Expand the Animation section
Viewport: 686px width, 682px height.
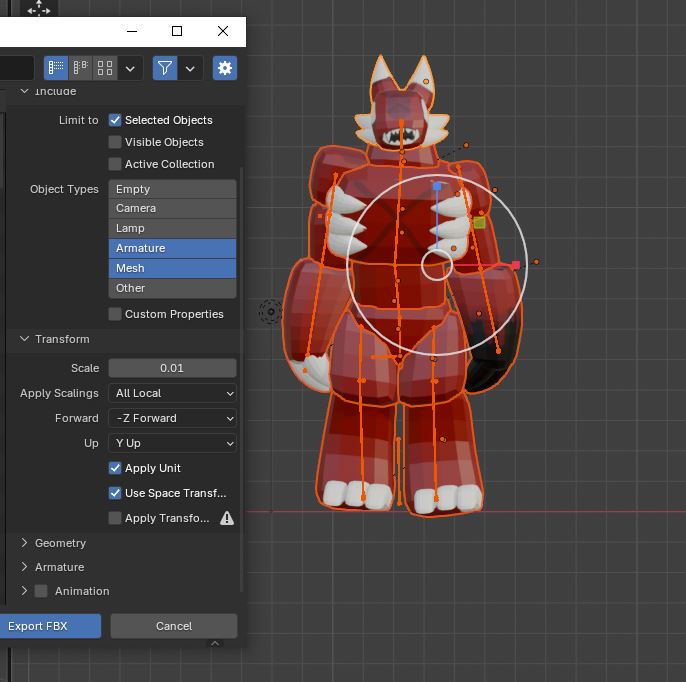[24, 591]
